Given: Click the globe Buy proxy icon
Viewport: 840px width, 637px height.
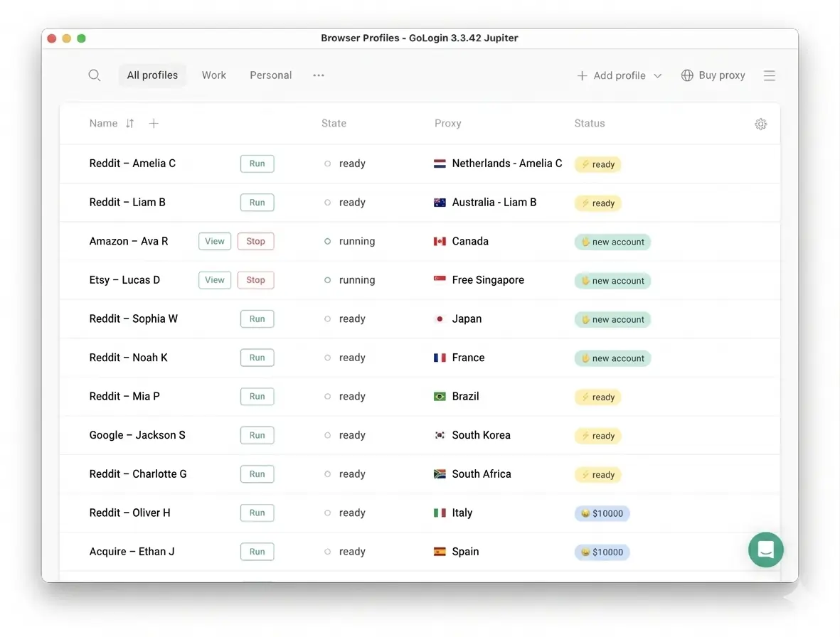Looking at the screenshot, I should (687, 75).
